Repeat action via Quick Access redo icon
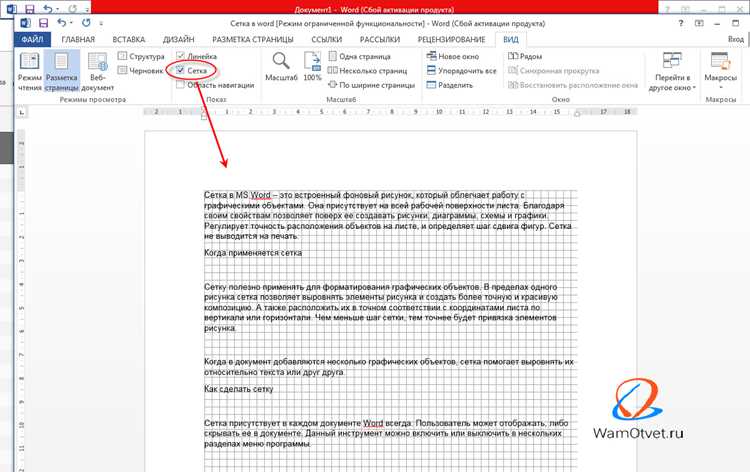Viewport: 750px width, 472px height. coord(86,22)
